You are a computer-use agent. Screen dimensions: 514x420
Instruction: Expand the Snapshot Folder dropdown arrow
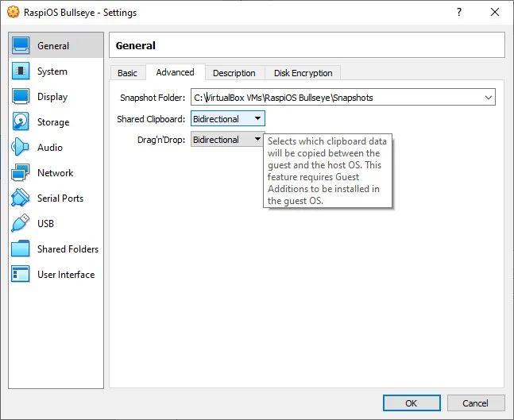coord(488,98)
